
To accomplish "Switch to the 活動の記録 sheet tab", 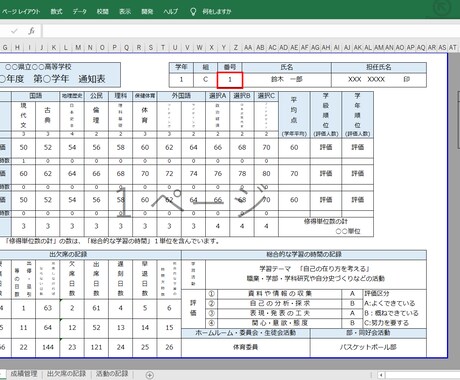I will point(112,374).
